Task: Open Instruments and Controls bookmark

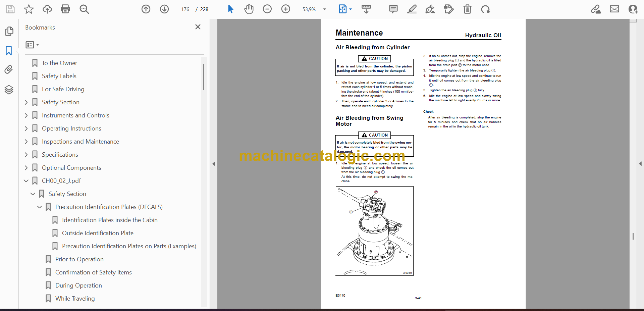Action: (x=75, y=115)
